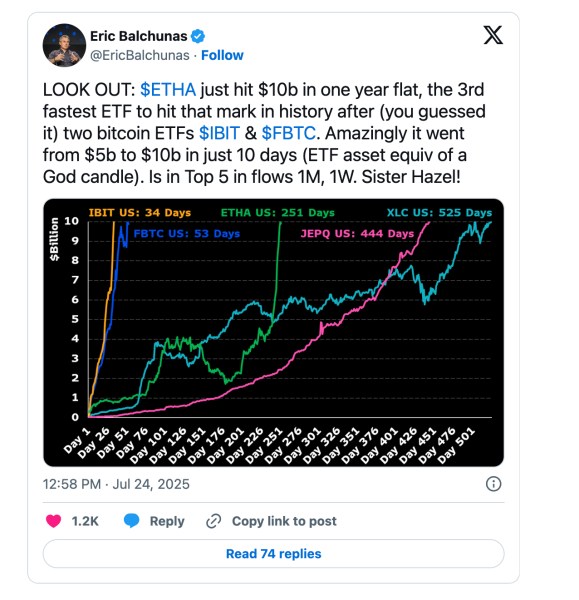Open the 12:58 PM Jul 24, 2025 timestamp

click(x=116, y=484)
